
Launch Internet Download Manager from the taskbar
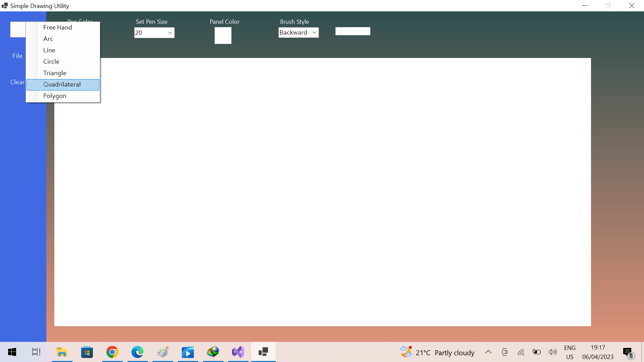[x=213, y=352]
